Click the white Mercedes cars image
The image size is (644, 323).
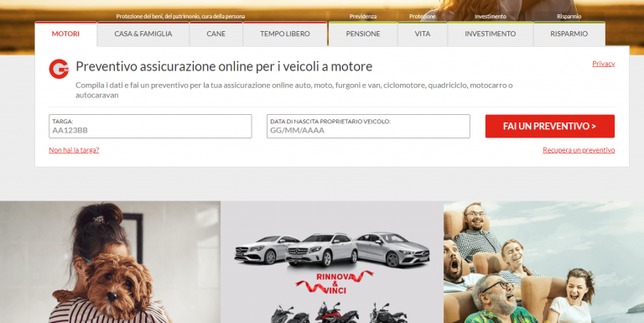(332, 249)
